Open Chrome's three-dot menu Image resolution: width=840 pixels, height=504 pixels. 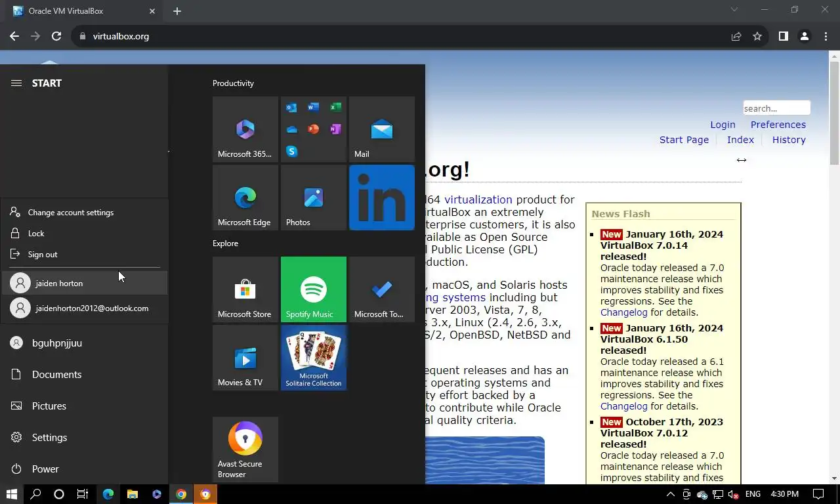[825, 36]
